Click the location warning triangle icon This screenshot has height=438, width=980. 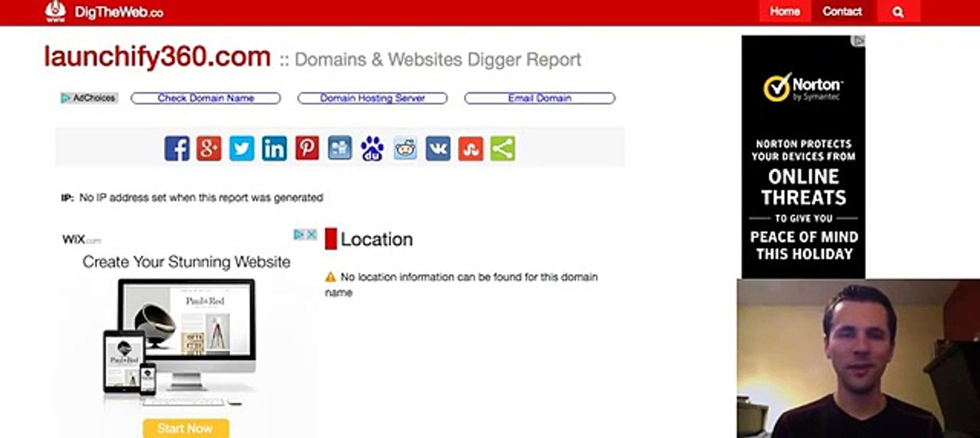coord(330,277)
